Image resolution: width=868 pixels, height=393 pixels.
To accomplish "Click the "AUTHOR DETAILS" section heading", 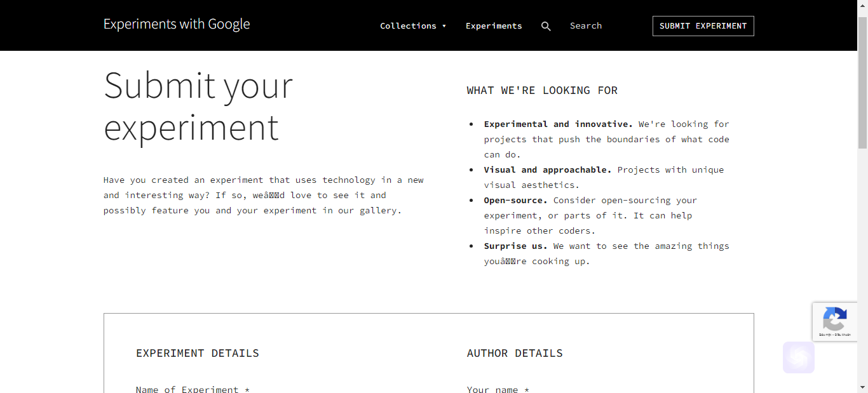I will coord(515,354).
